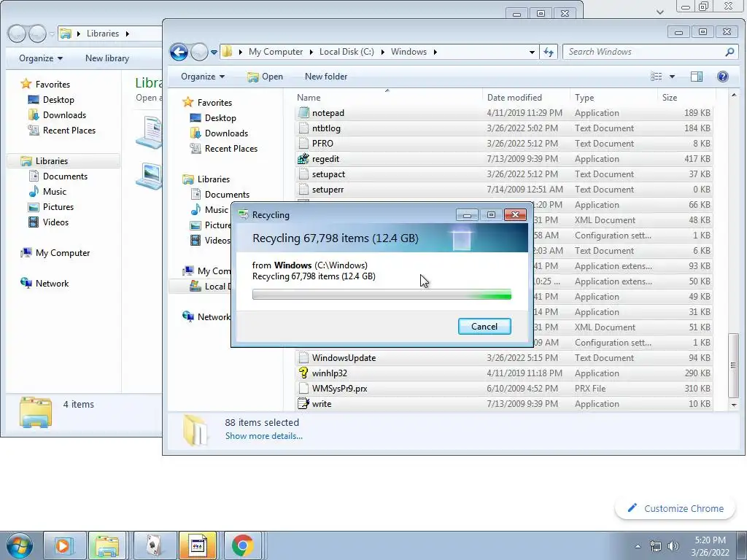Click the Forward arrow in Windows folder window

click(199, 52)
